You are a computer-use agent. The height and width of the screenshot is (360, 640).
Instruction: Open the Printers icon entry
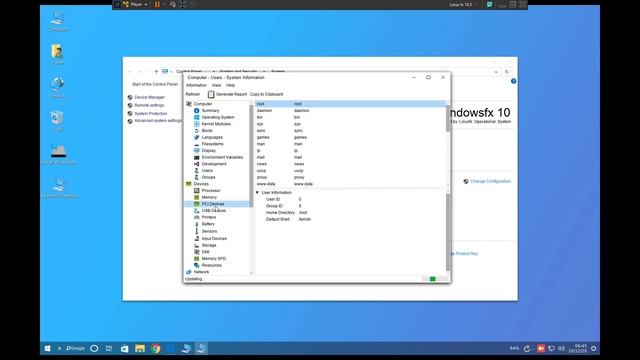(196, 217)
